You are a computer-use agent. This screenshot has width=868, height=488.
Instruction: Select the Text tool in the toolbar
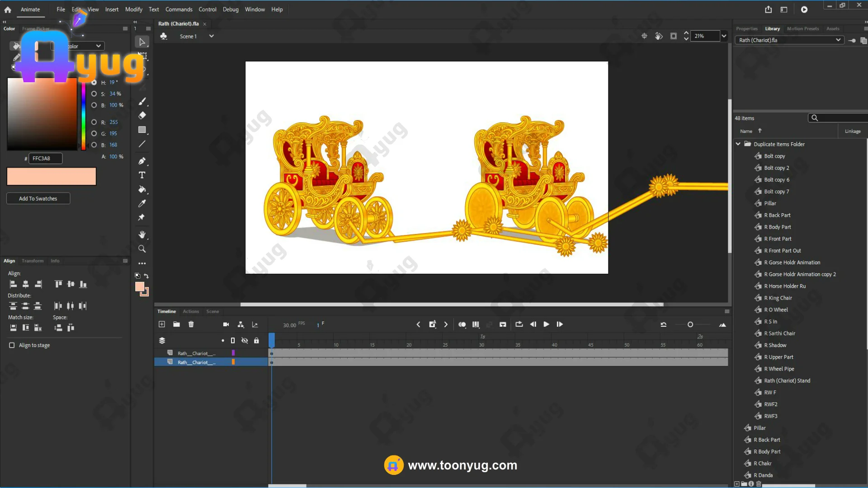(x=142, y=175)
